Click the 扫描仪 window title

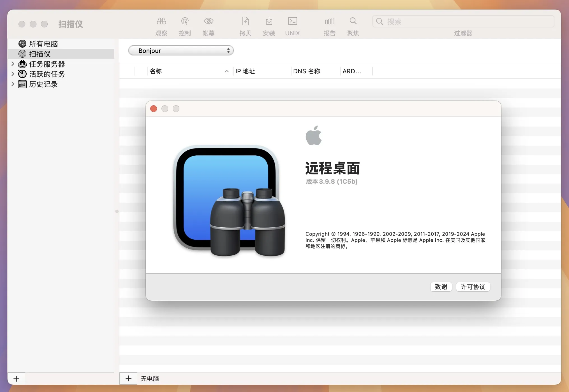pos(71,24)
